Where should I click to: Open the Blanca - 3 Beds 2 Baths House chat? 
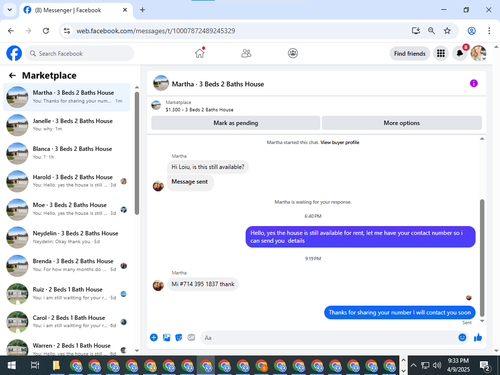coord(67,153)
